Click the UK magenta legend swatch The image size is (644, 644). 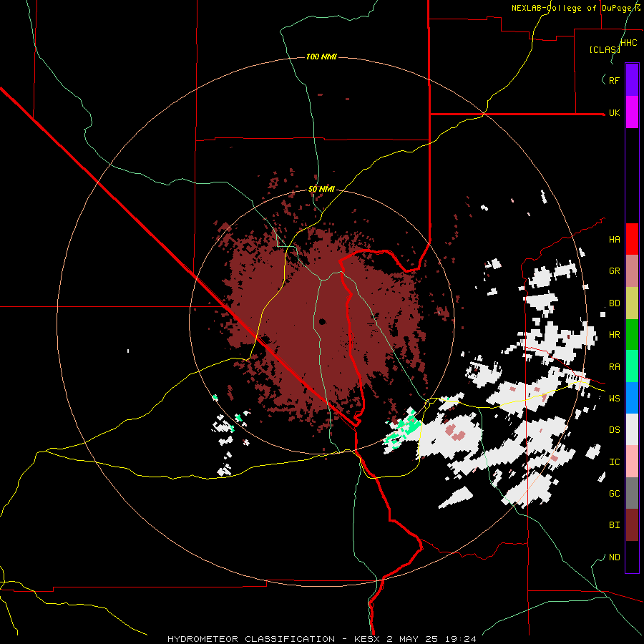pos(632,112)
